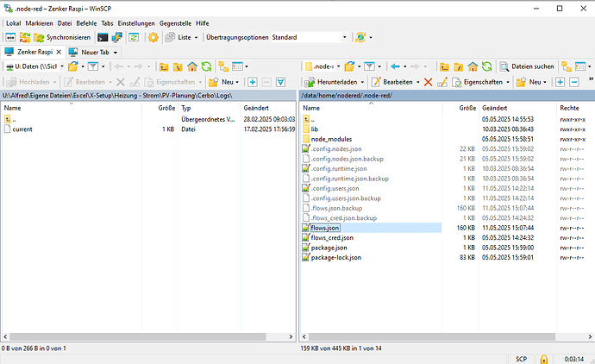Open the Neuer Tab tab
Screen dimensions: 595x364
coord(93,52)
